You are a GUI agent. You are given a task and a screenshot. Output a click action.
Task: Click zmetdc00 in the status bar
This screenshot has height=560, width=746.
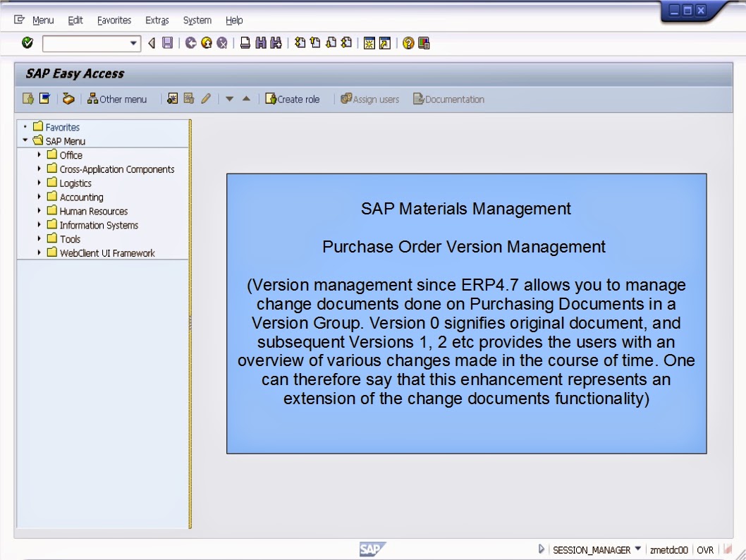point(668,549)
